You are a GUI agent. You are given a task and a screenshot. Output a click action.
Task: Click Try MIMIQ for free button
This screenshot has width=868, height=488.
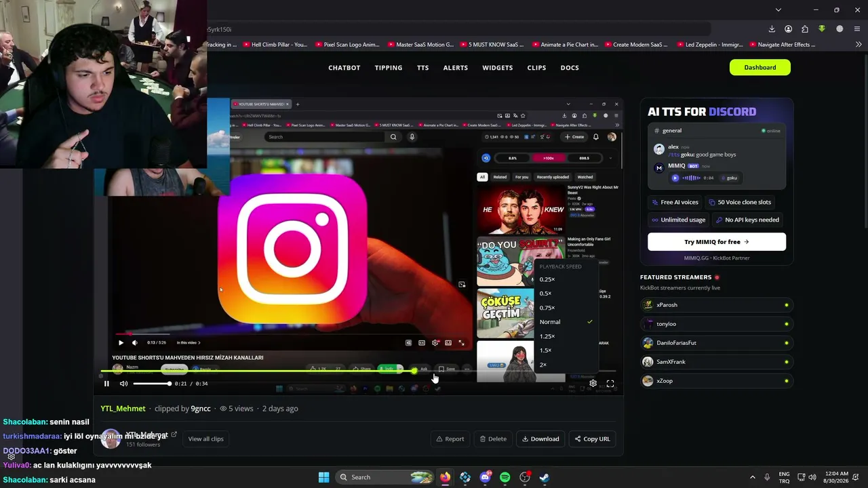coord(717,242)
